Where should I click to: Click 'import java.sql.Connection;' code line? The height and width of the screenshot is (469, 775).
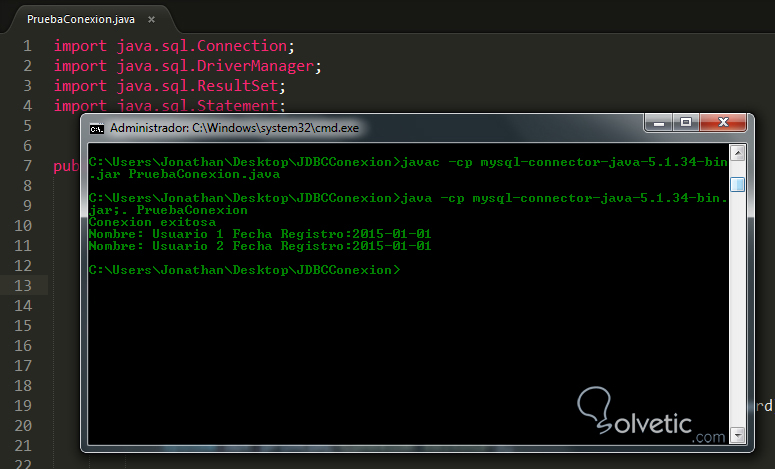click(174, 46)
